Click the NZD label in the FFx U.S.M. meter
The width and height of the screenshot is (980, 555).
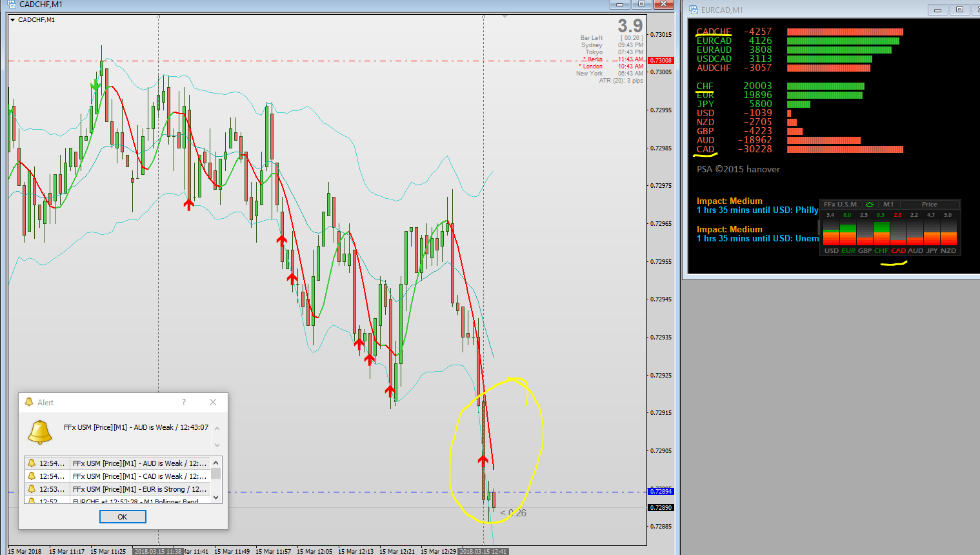coord(948,251)
